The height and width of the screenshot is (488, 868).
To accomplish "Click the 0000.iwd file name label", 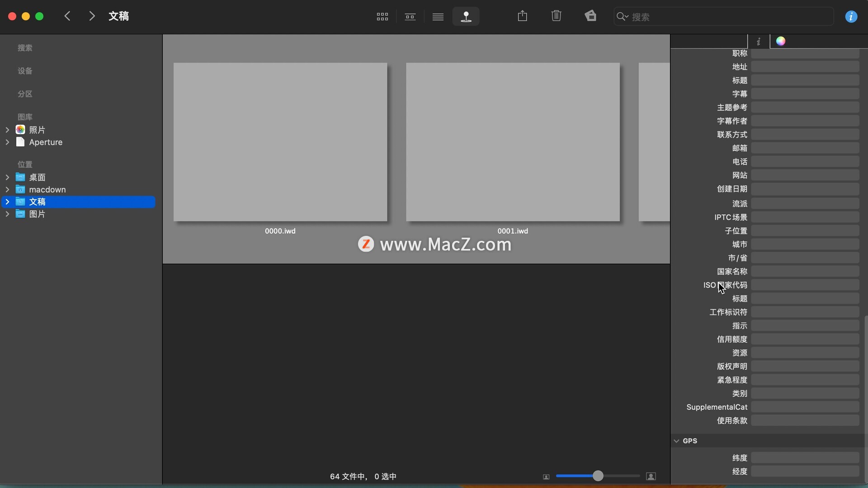I will [280, 231].
